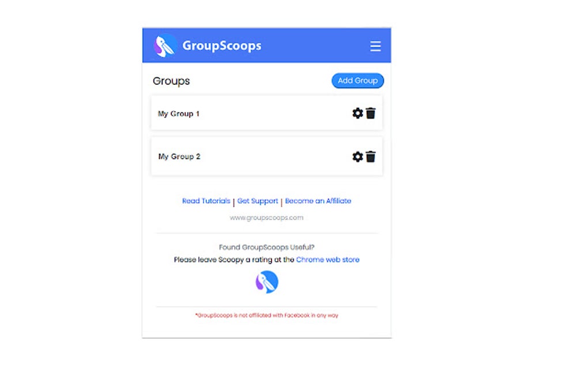Open the Get Support link

[x=258, y=201]
